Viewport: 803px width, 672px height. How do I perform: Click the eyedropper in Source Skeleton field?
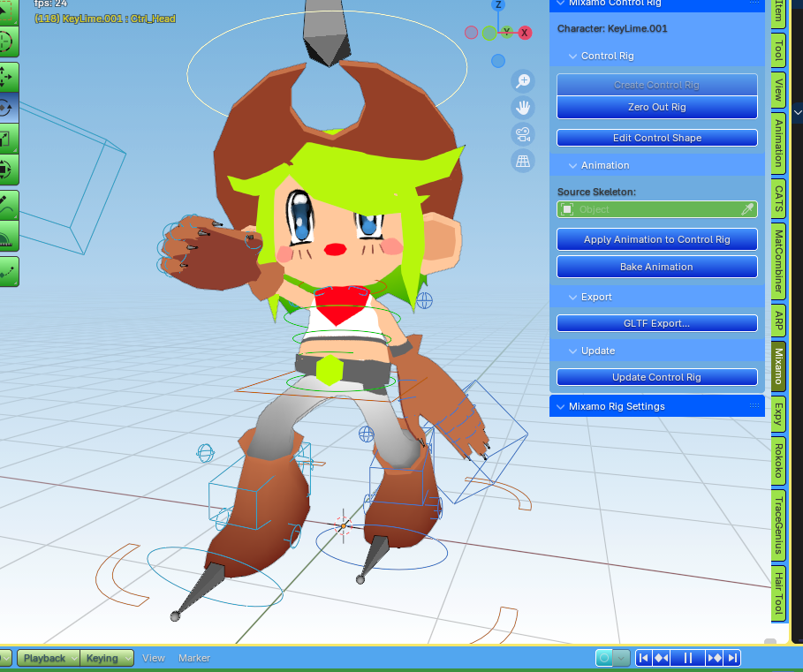tap(747, 209)
